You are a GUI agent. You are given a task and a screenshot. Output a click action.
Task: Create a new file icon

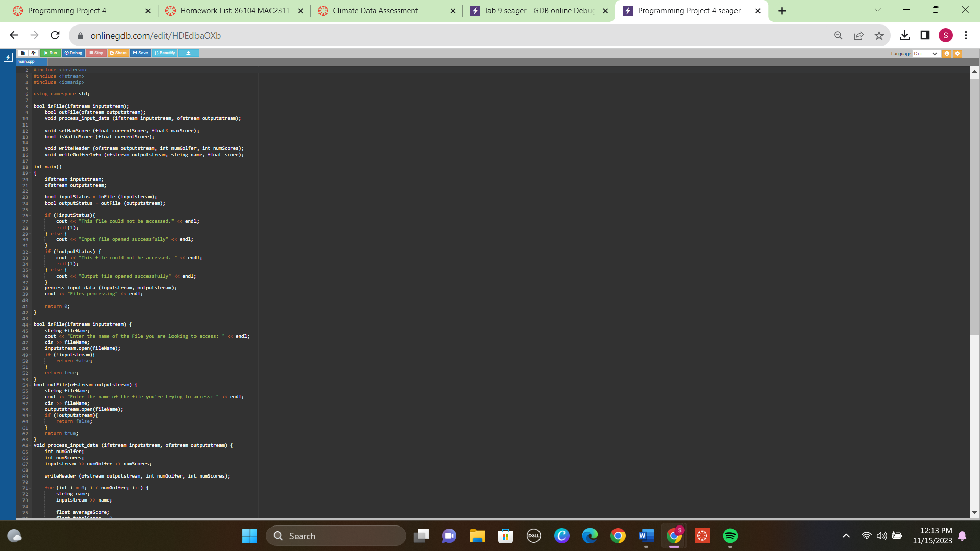[x=22, y=53]
